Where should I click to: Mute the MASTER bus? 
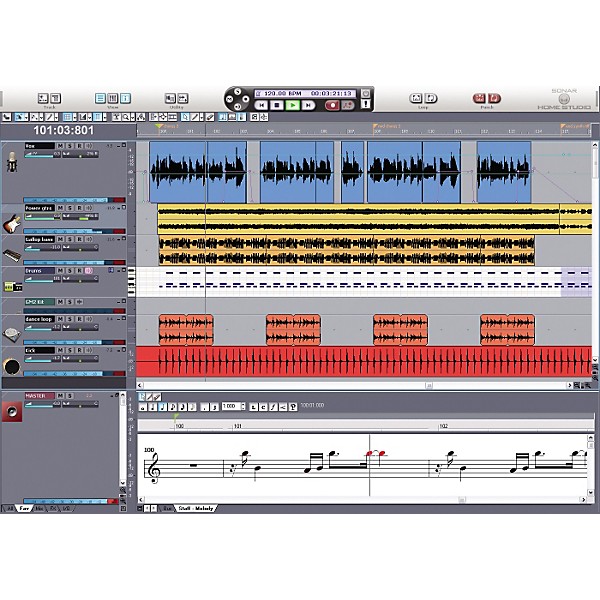[x=60, y=396]
